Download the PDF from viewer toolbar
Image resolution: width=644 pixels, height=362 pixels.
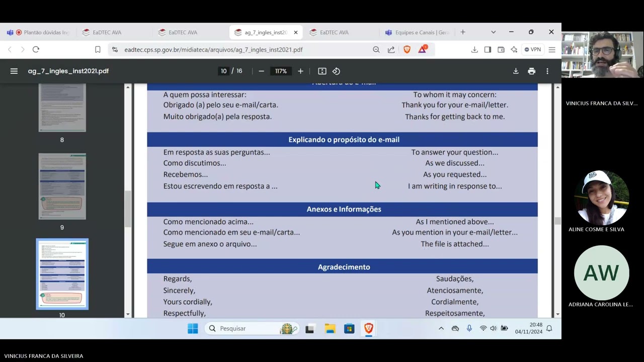click(516, 71)
